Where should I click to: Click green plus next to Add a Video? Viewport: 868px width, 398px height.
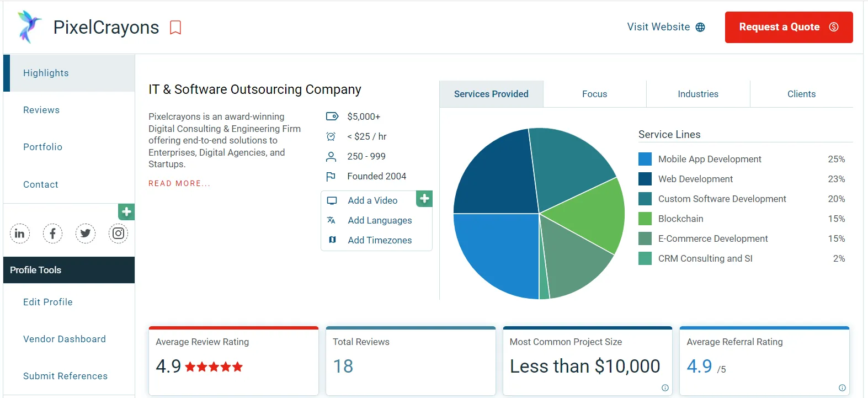click(424, 199)
